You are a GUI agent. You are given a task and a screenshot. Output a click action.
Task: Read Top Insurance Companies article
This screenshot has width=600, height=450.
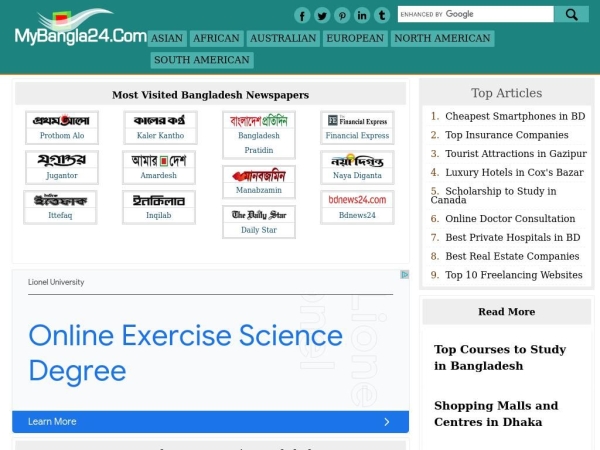coord(507,135)
